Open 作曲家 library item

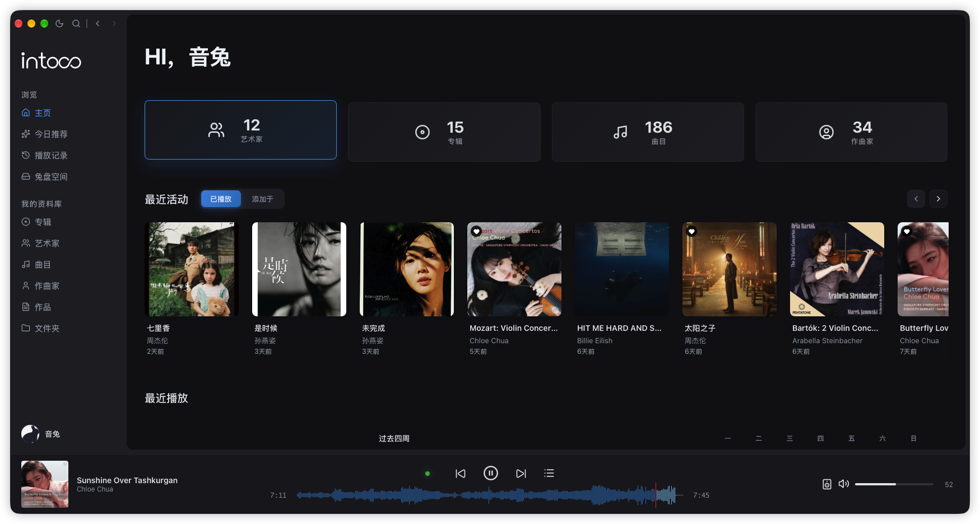click(40, 286)
